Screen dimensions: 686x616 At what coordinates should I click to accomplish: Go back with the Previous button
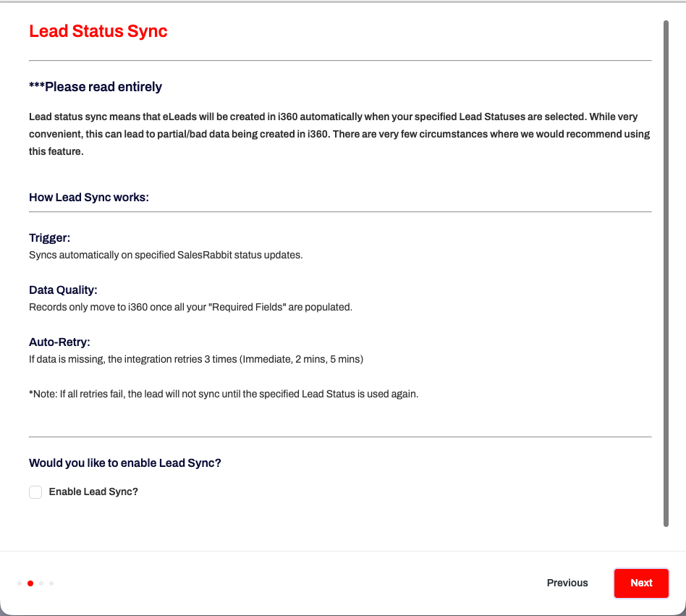click(x=567, y=583)
